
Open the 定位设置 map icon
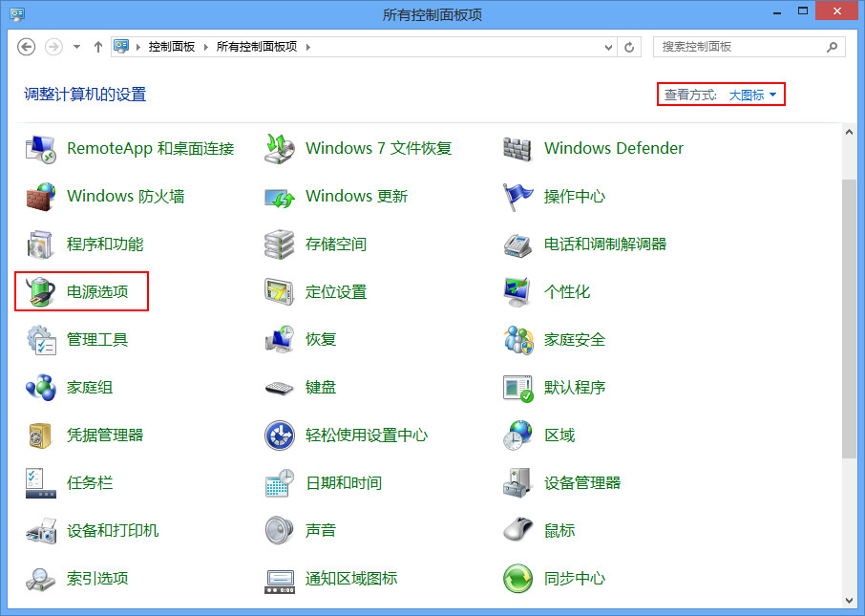pos(280,292)
